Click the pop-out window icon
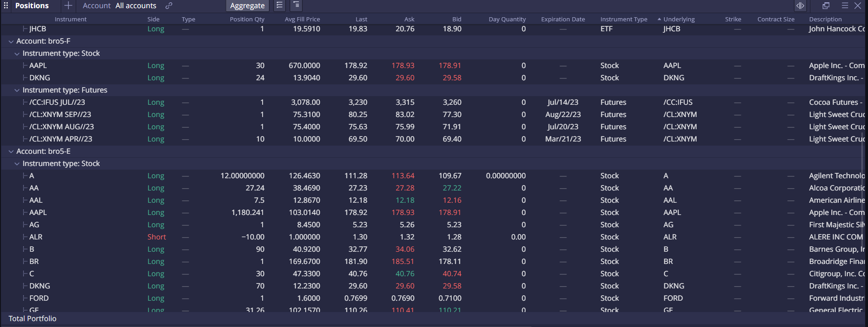 coord(826,5)
